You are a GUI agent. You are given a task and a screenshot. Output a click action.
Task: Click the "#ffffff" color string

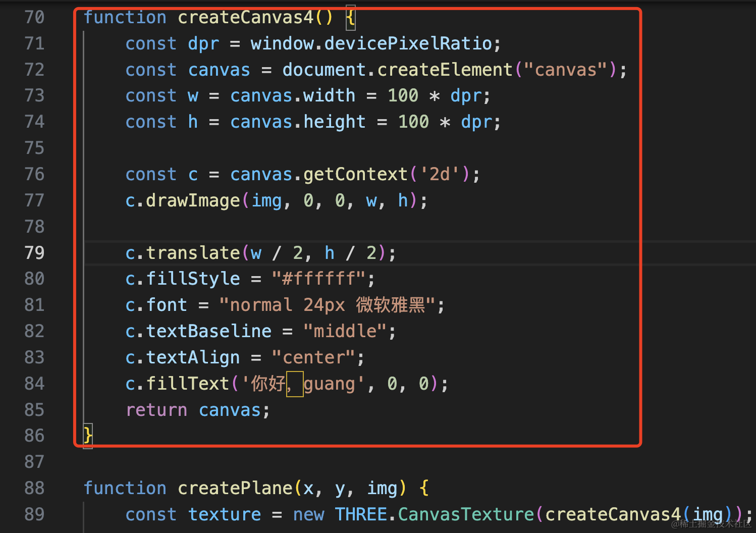pyautogui.click(x=318, y=279)
